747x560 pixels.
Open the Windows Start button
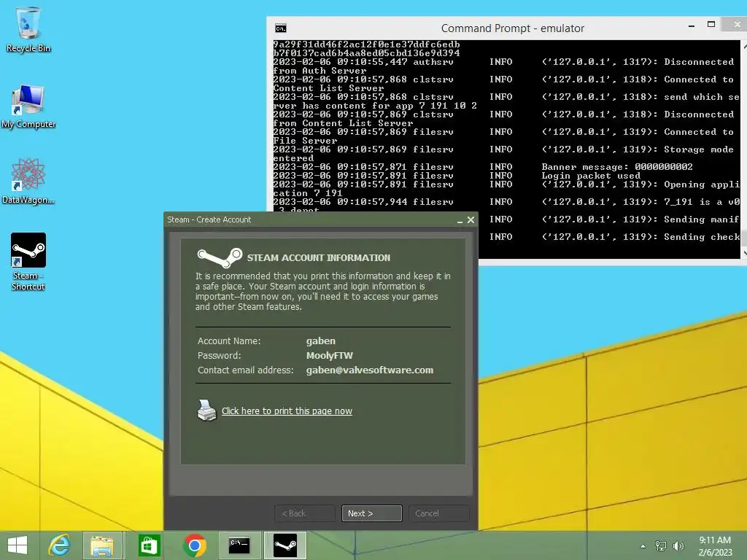[x=18, y=545]
